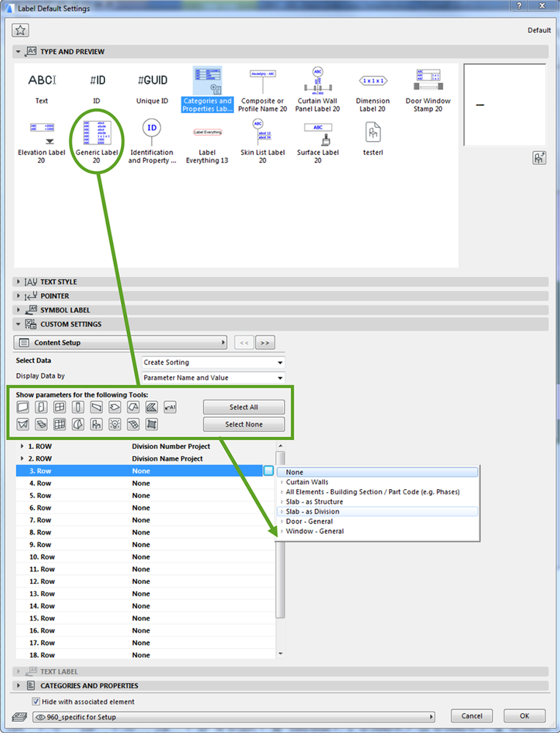Select the ID label type
The width and height of the screenshot is (560, 733).
pyautogui.click(x=97, y=87)
